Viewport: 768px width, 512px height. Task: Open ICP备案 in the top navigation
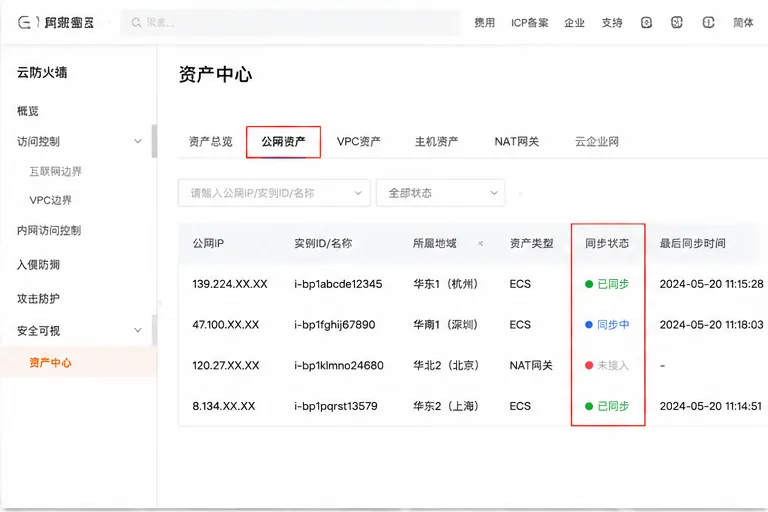pyautogui.click(x=529, y=23)
